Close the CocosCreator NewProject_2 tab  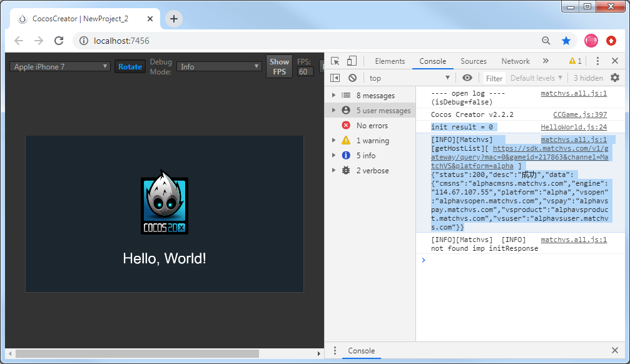pyautogui.click(x=150, y=19)
